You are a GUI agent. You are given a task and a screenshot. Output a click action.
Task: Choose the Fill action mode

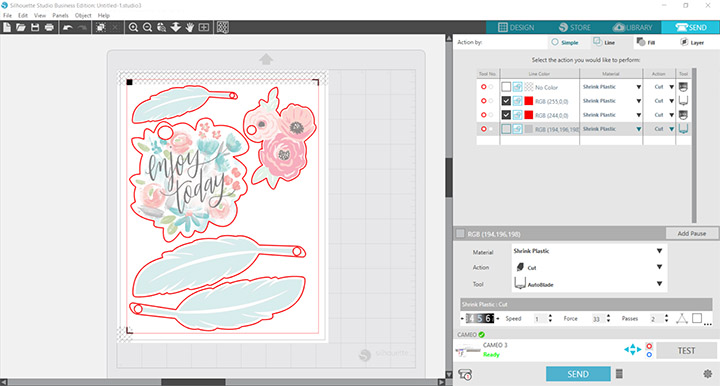point(646,42)
